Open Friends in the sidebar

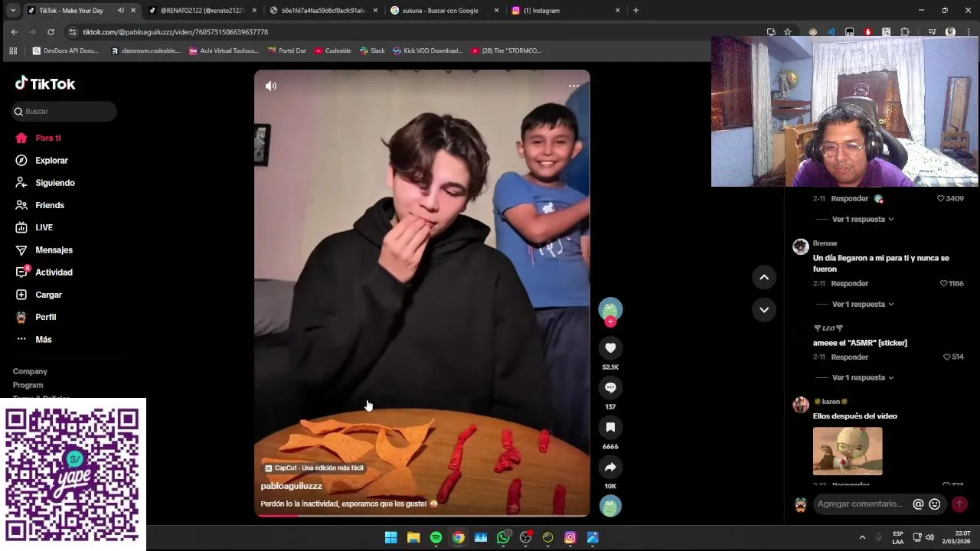click(49, 205)
